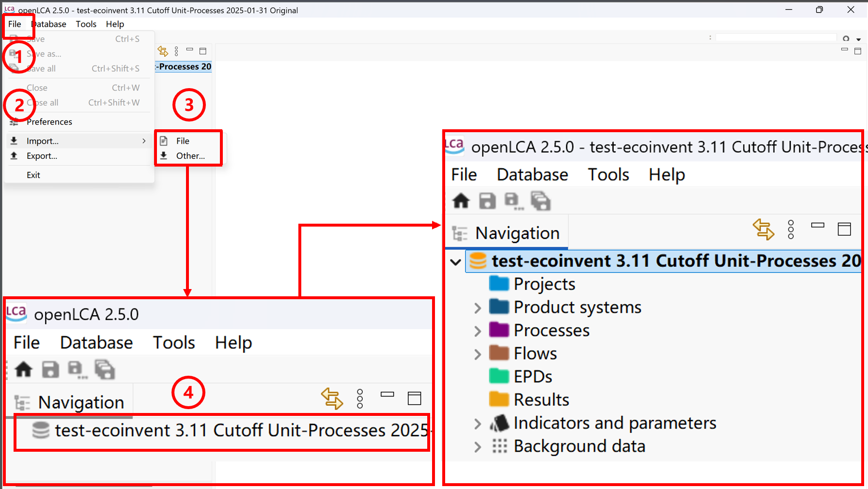Select Other... in the Import submenu
The image size is (868, 489).
point(190,156)
